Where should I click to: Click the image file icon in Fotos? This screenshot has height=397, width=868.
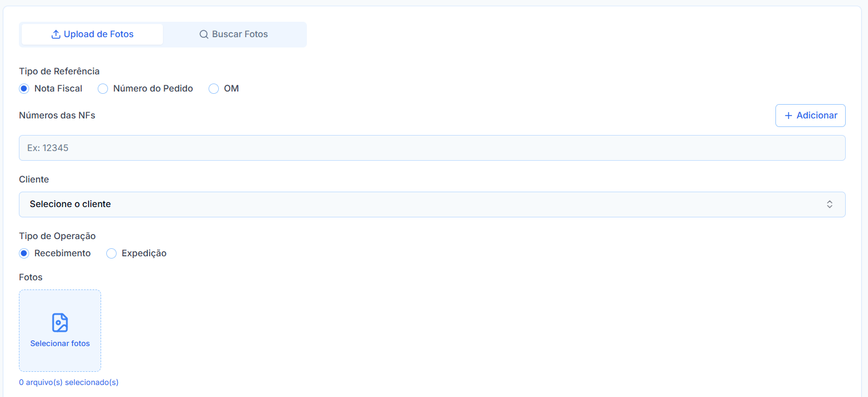click(60, 323)
